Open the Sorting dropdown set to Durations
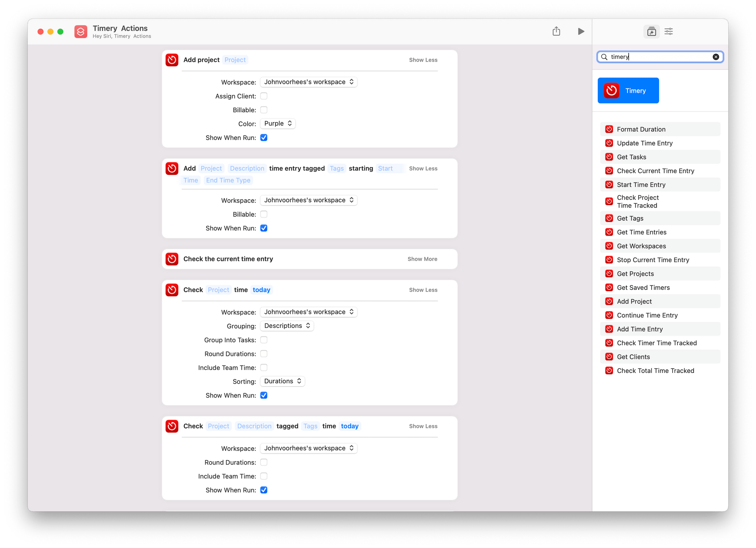The image size is (756, 548). click(282, 381)
